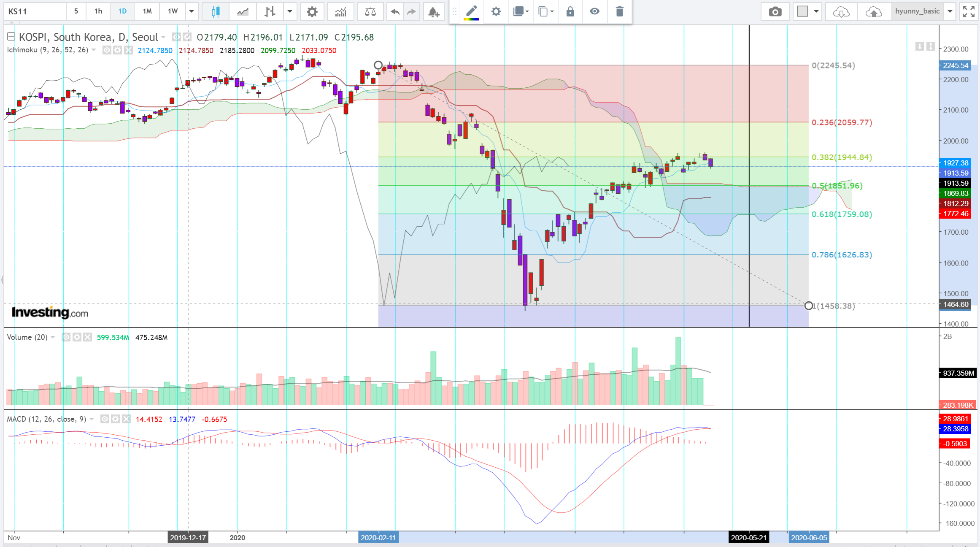This screenshot has width=980, height=547.
Task: Select the candlestick chart style icon
Action: pos(216,11)
